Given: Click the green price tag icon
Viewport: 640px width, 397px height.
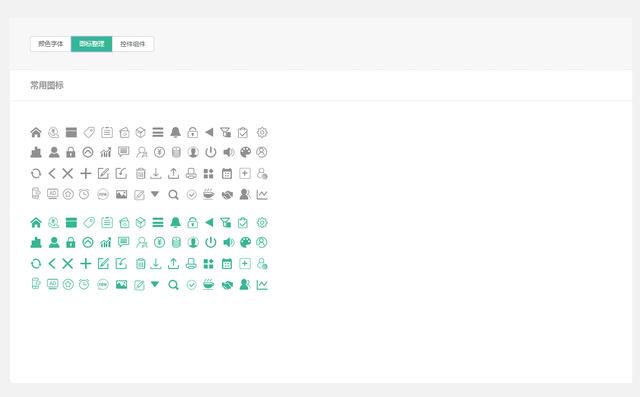Looking at the screenshot, I should click(89, 222).
